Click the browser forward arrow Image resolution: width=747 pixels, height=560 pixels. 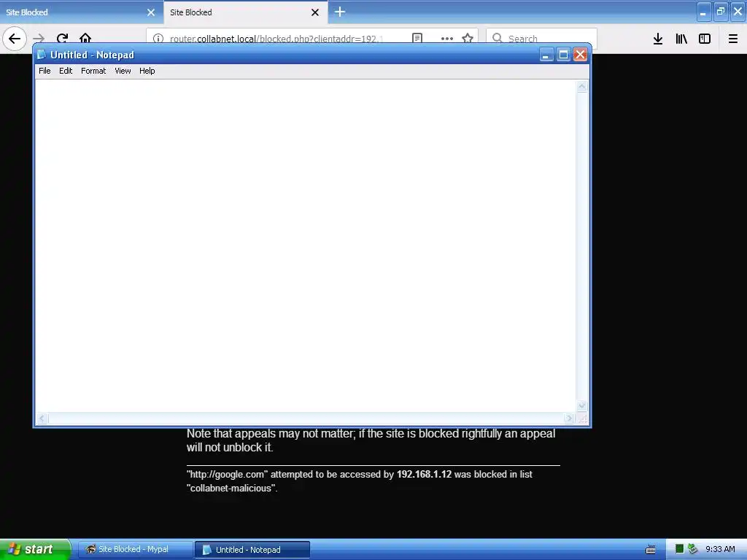click(39, 39)
